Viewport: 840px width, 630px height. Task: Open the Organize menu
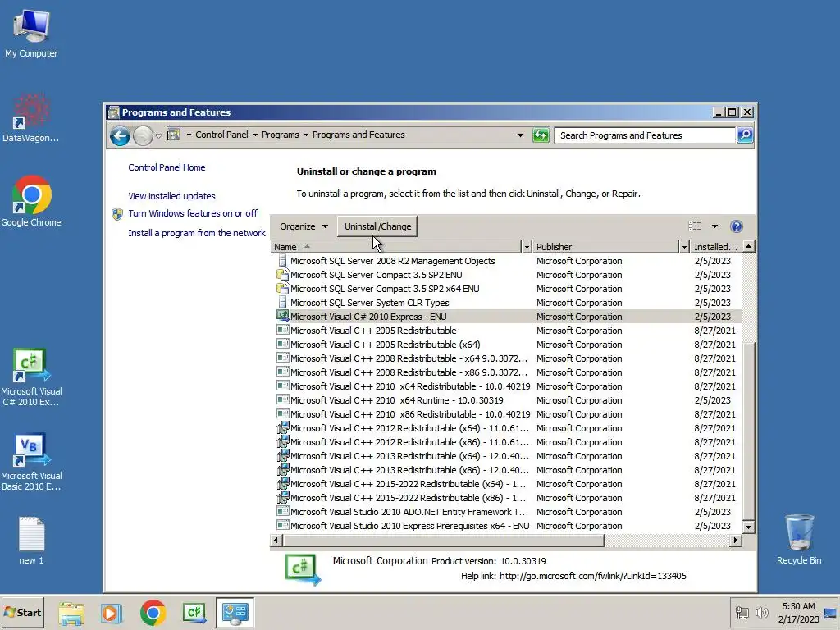pyautogui.click(x=304, y=226)
